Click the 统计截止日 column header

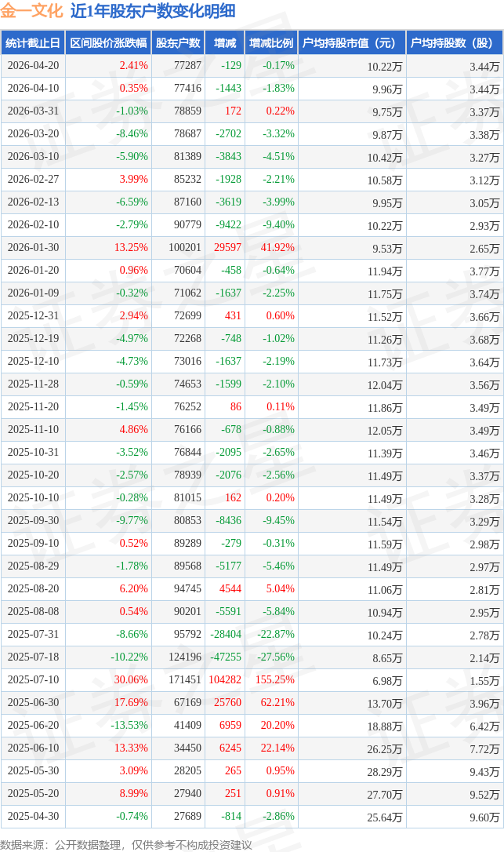(33, 43)
